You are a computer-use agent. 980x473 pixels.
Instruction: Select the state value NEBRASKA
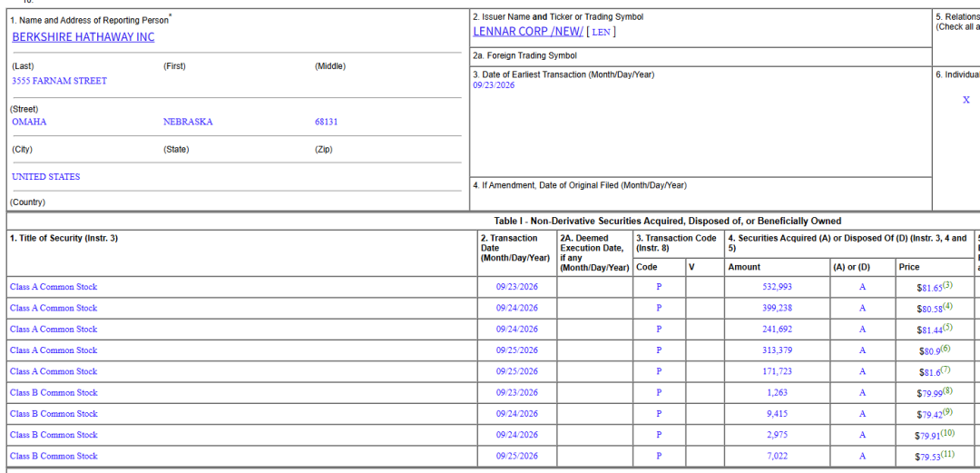click(188, 122)
